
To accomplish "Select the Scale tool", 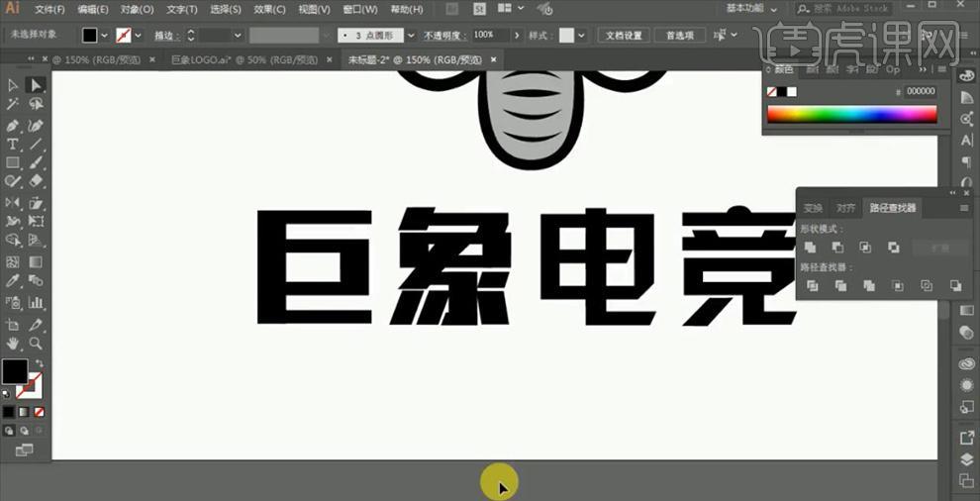I will pos(36,203).
